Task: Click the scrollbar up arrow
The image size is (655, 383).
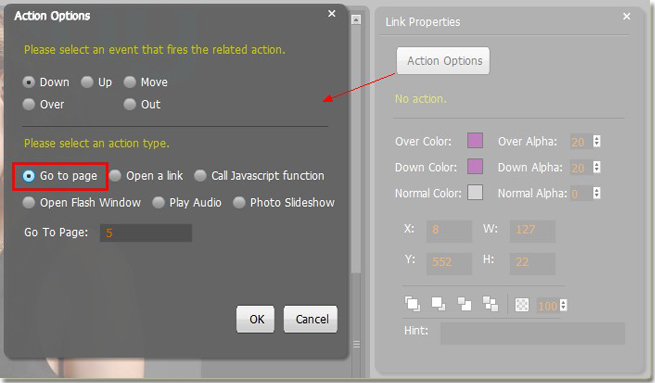Action: point(356,20)
